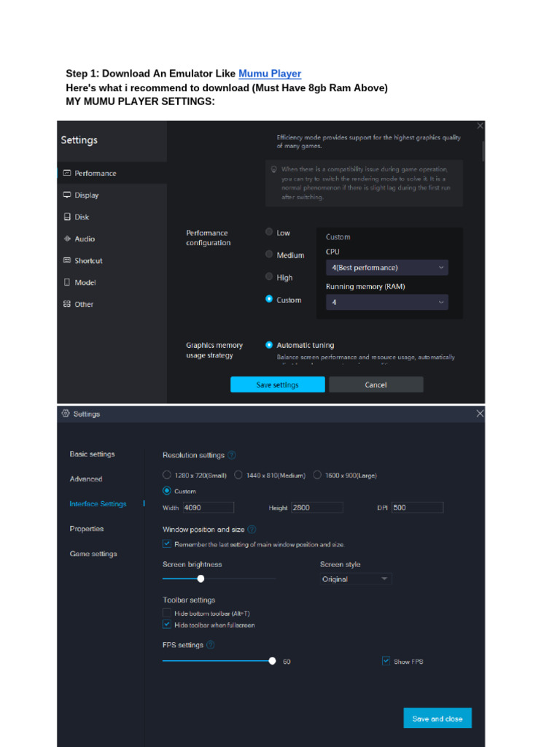Image resolution: width=560 pixels, height=747 pixels.
Task: Click help icon beside FPS settings
Action: tap(211, 645)
